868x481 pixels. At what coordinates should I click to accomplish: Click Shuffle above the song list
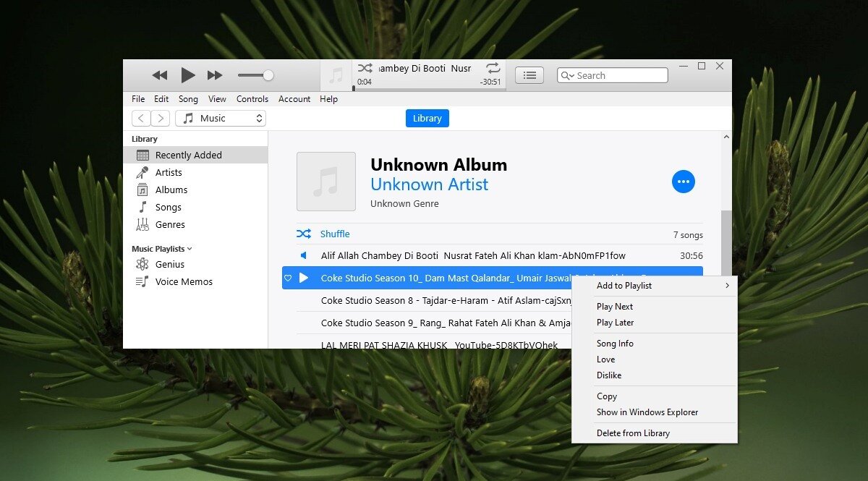pyautogui.click(x=333, y=234)
